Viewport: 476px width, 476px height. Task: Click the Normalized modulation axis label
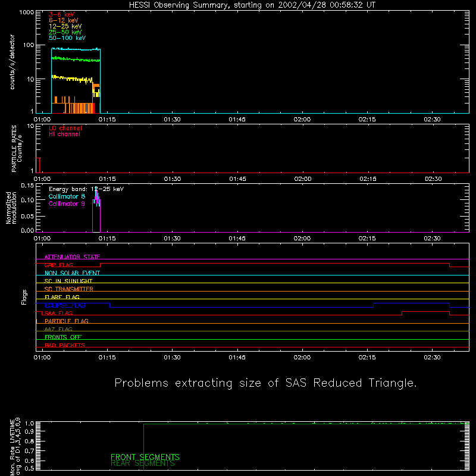click(11, 208)
